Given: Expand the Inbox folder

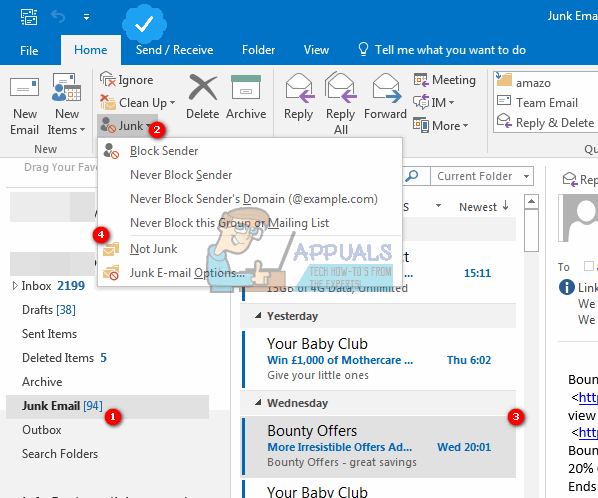Looking at the screenshot, I should [x=15, y=286].
